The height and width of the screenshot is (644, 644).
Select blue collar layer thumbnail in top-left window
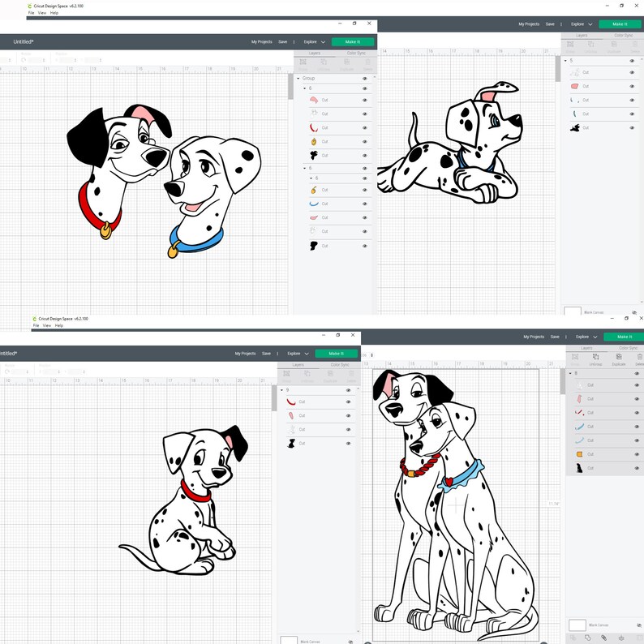314,204
